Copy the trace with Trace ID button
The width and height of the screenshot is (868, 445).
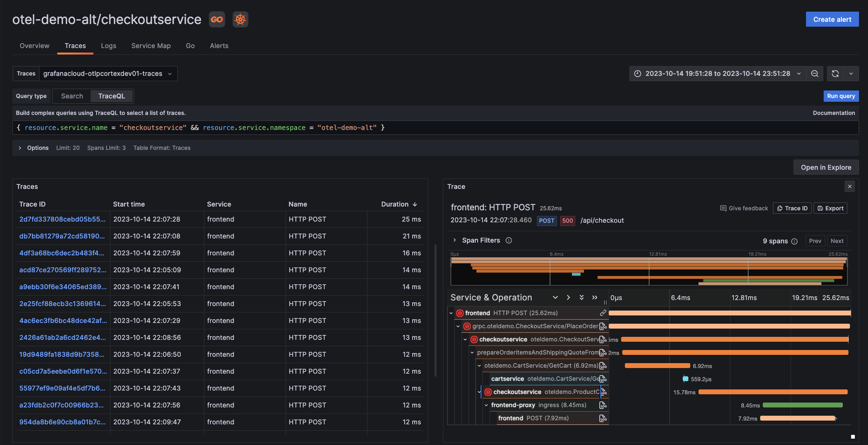tap(792, 208)
